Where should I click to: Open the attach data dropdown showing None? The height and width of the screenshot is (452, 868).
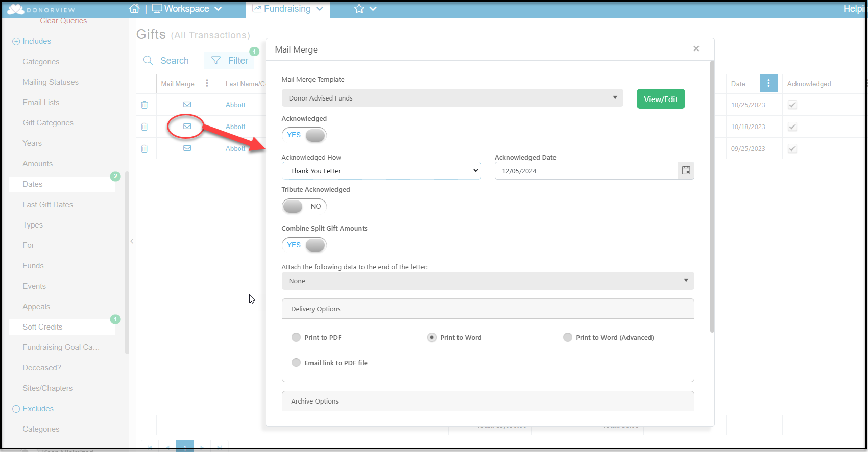coord(488,281)
